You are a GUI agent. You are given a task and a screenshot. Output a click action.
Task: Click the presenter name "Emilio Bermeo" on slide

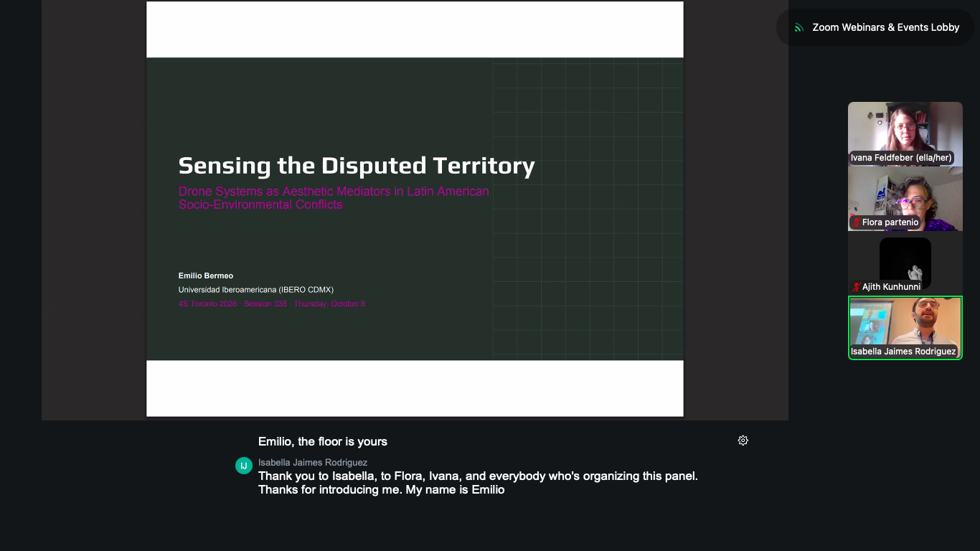point(206,275)
